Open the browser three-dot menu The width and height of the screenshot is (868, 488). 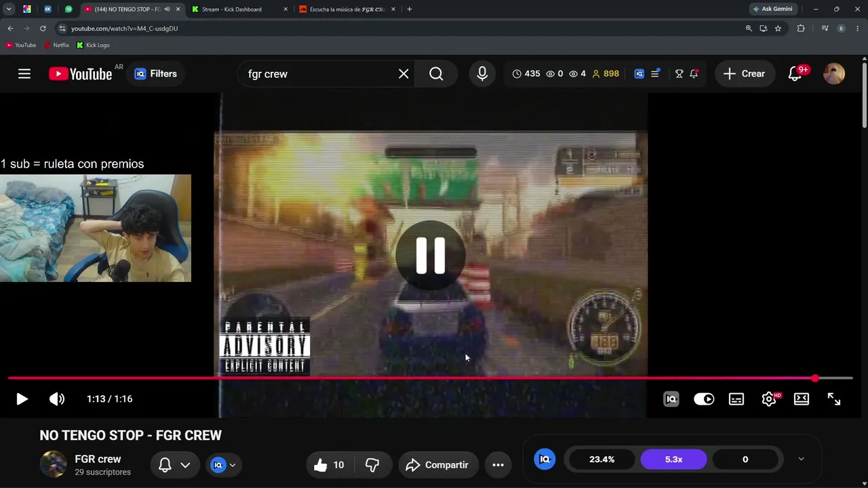point(859,28)
